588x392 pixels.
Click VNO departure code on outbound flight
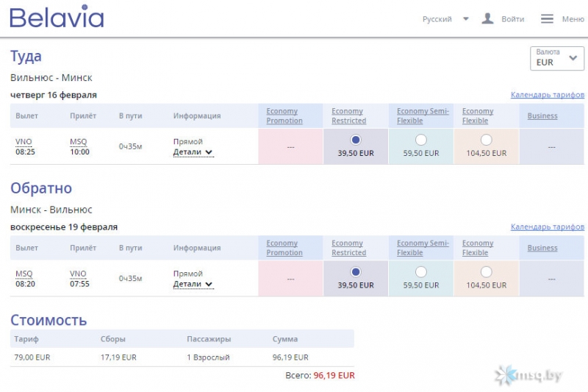pos(24,142)
